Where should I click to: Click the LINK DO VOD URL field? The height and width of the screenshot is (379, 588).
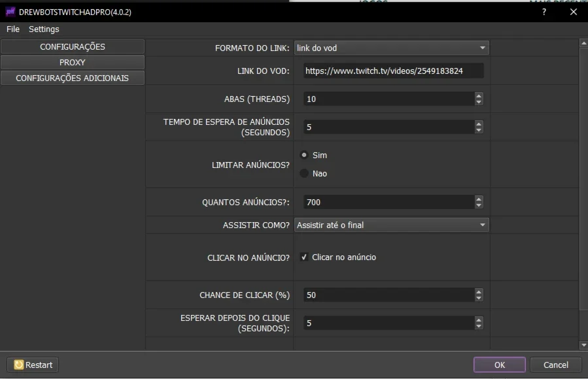click(x=393, y=71)
